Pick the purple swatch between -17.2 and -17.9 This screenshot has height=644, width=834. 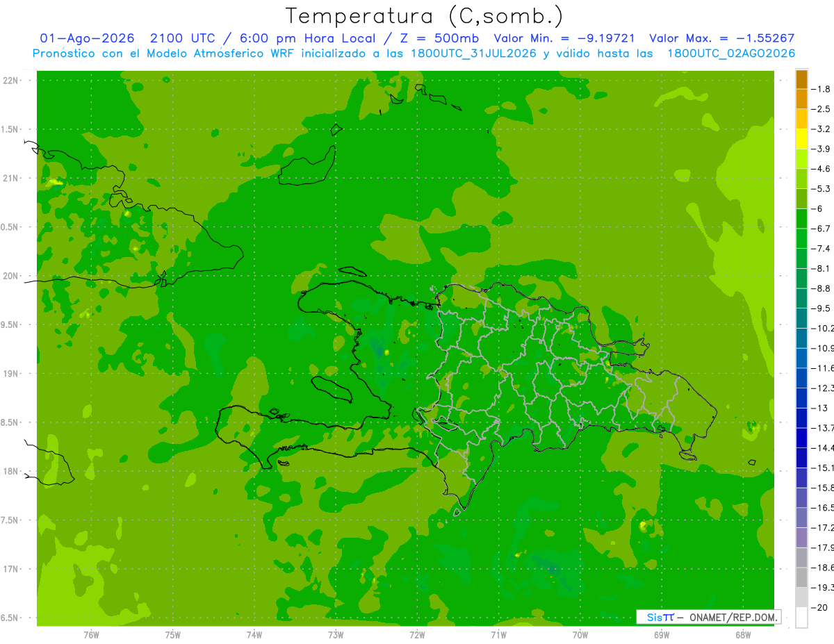[x=801, y=538]
